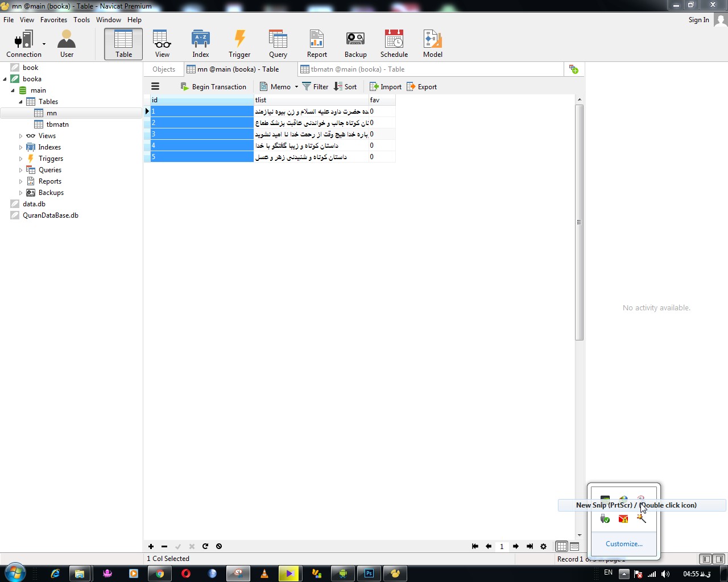Switch to grid view mode
Screen dimensions: 728x582
[561, 546]
